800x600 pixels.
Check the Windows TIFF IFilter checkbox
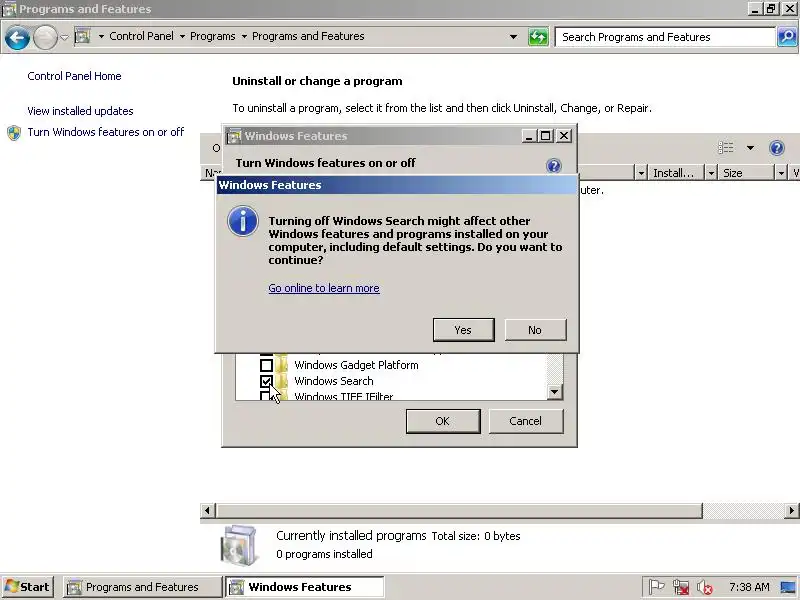pyautogui.click(x=265, y=396)
